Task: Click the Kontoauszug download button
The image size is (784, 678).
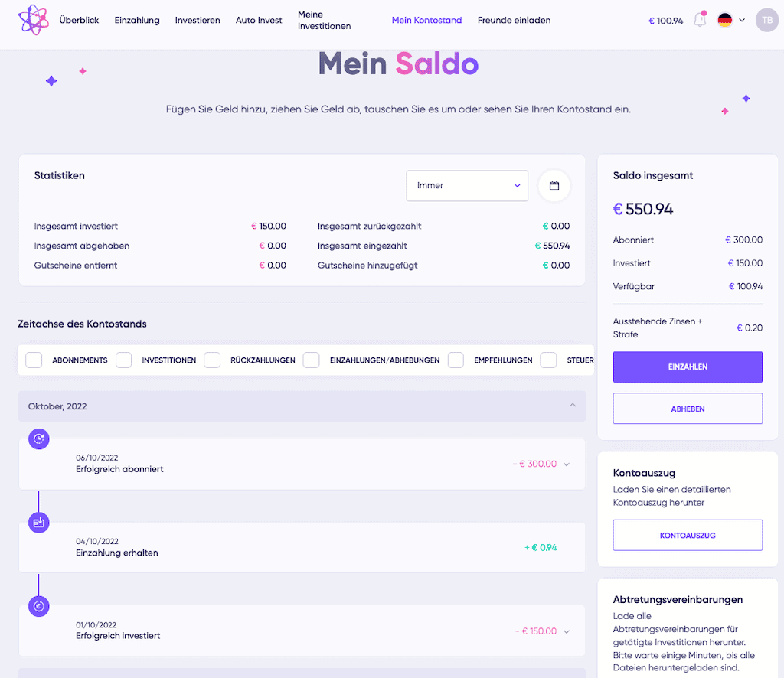Action: click(x=688, y=535)
